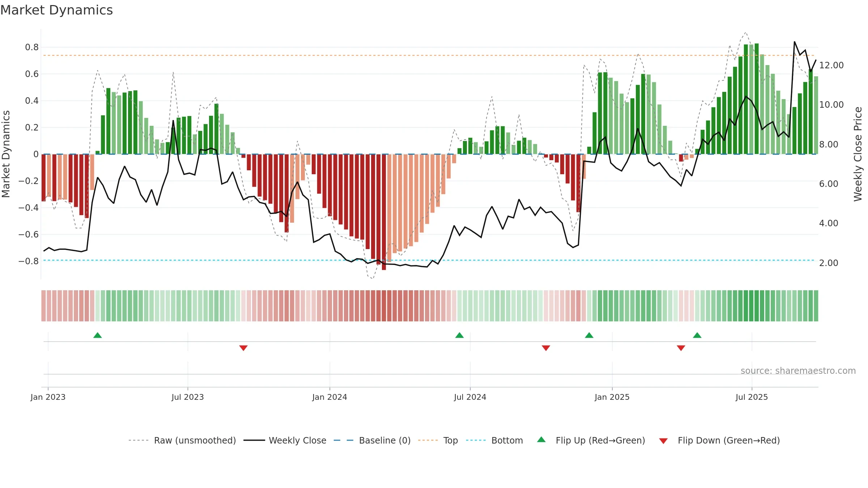Click the 0.6 left axis tick label
The height and width of the screenshot is (488, 868).
32,74
